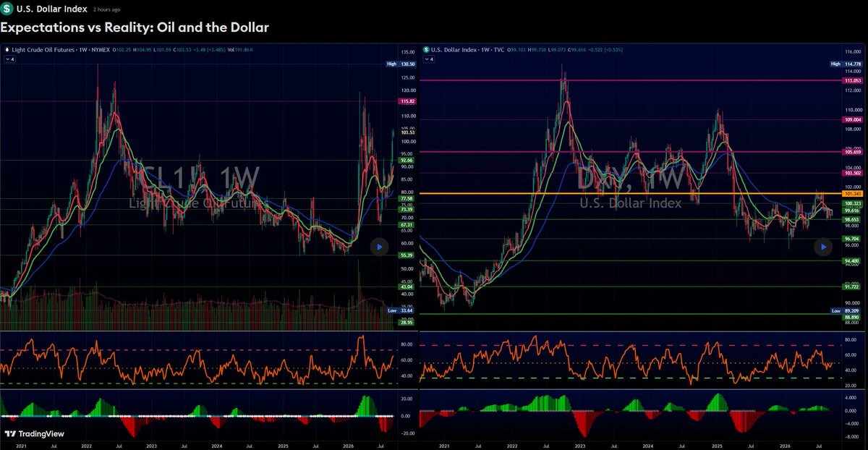The image size is (868, 450).
Task: Click the 77.58 price level label
Action: tap(407, 198)
